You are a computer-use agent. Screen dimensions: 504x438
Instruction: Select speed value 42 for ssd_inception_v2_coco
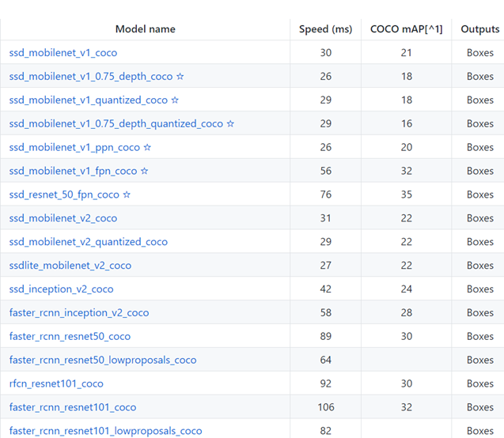pyautogui.click(x=326, y=289)
